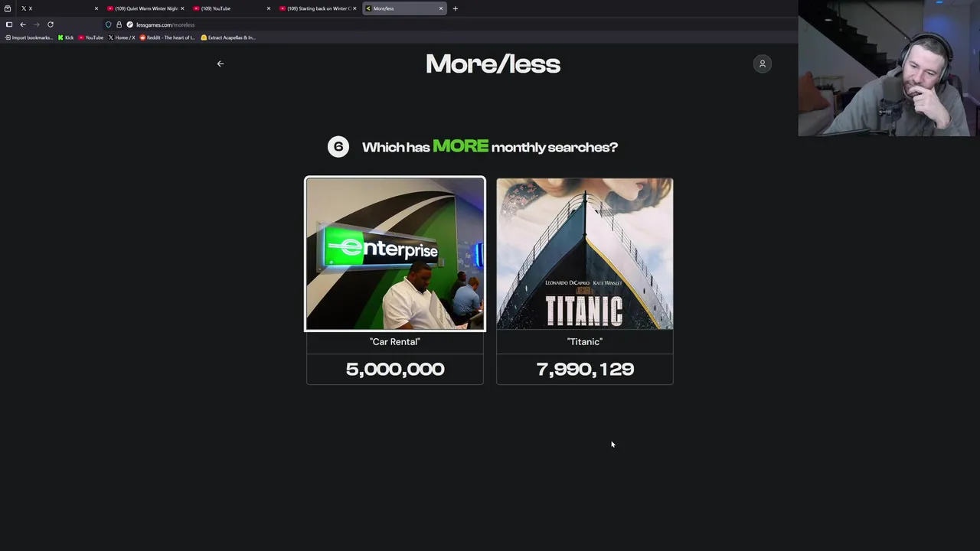
Task: Open the user profile icon
Action: (x=763, y=64)
